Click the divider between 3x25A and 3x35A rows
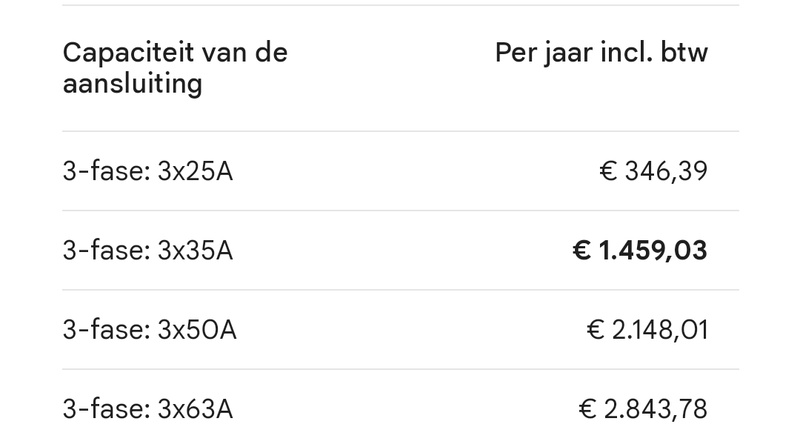800x447 pixels. [400, 211]
